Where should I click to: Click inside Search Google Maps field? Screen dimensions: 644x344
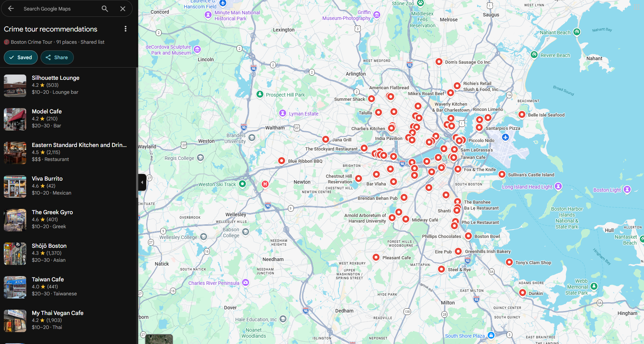59,9
